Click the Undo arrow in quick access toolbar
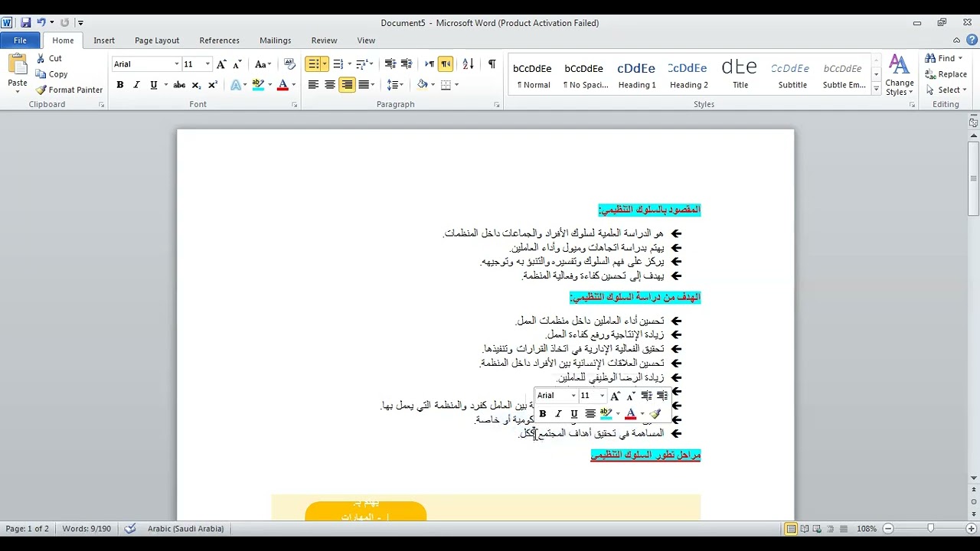 [x=41, y=23]
